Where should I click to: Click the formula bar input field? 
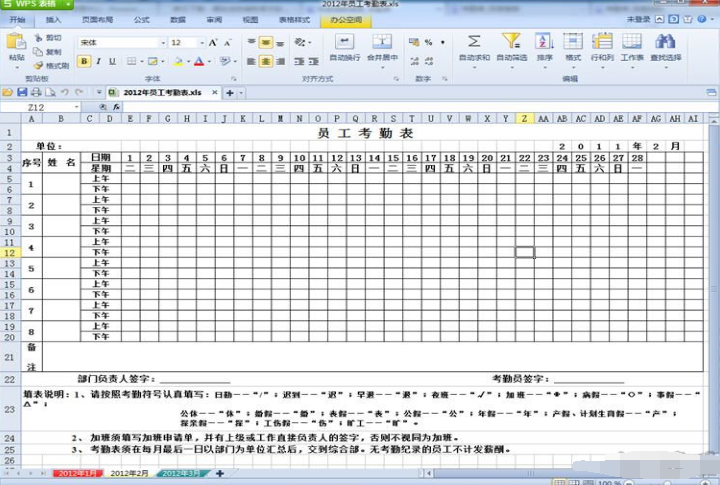[400, 107]
